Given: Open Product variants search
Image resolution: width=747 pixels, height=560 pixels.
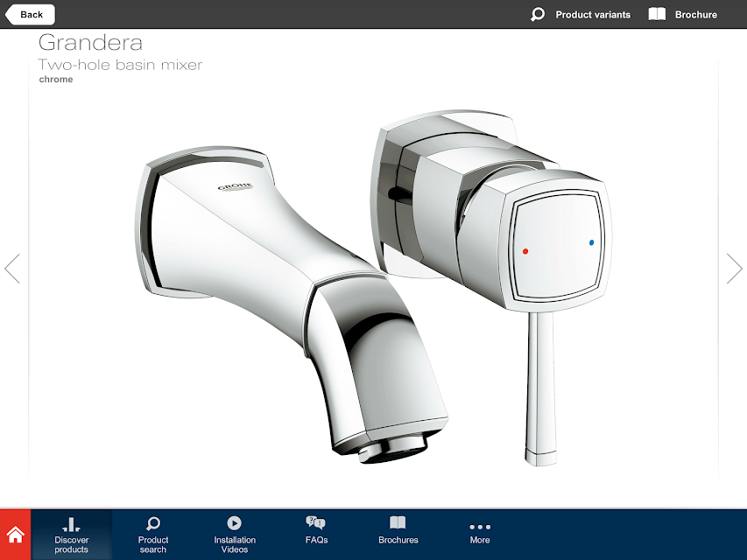Looking at the screenshot, I should click(x=581, y=14).
